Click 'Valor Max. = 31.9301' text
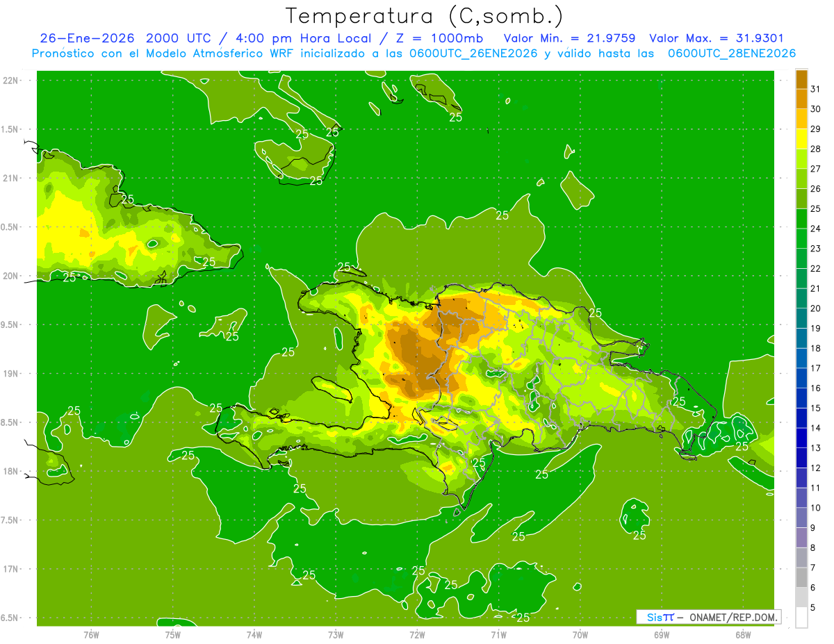This screenshot has height=644, width=834. (x=717, y=38)
